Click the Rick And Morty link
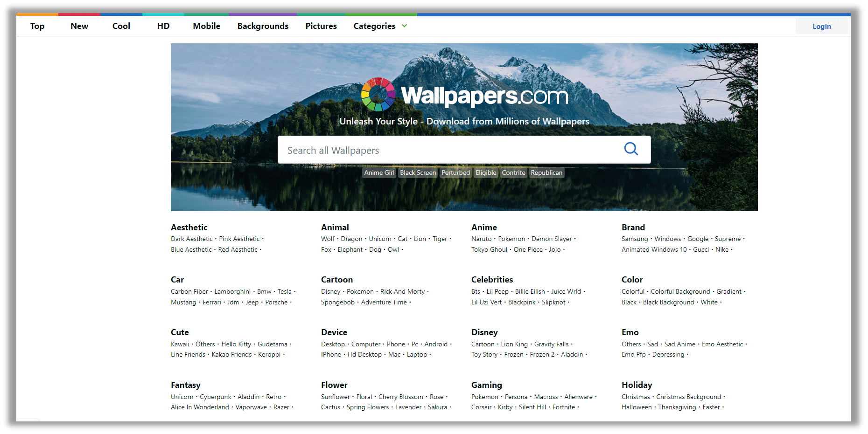This screenshot has width=868, height=434. click(403, 292)
